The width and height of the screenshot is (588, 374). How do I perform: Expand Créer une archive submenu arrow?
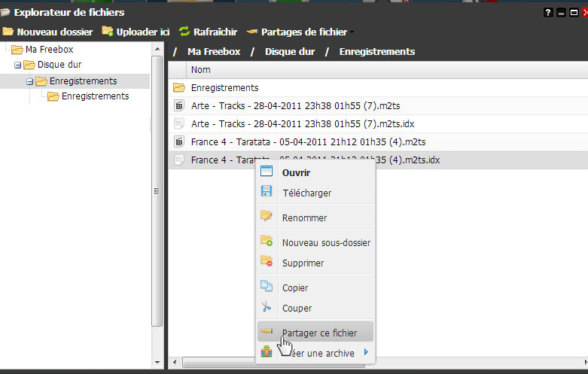click(366, 352)
